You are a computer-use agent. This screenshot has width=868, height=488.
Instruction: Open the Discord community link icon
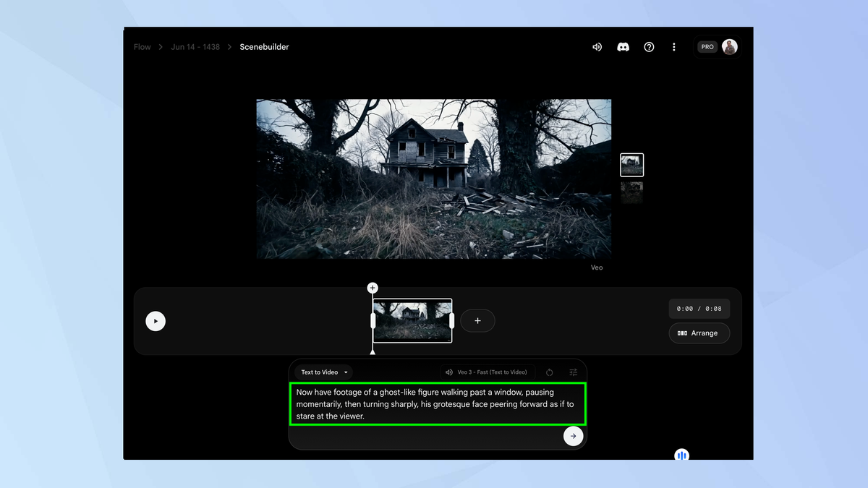click(623, 47)
